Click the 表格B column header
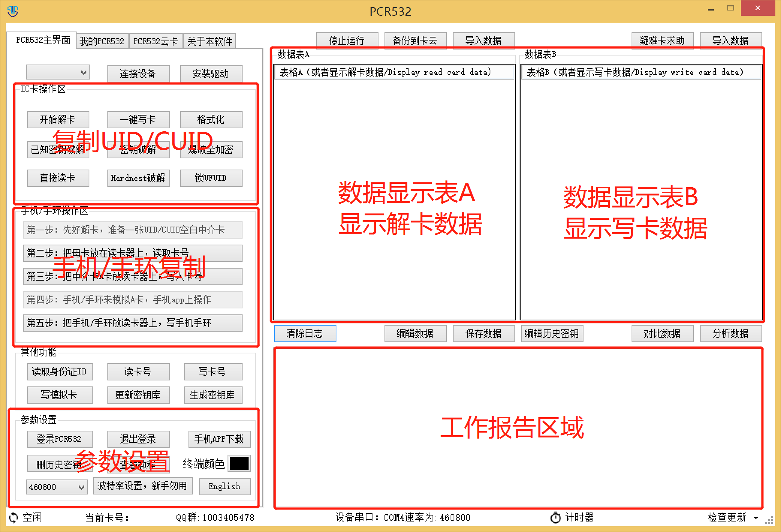The image size is (781, 532). click(x=641, y=72)
